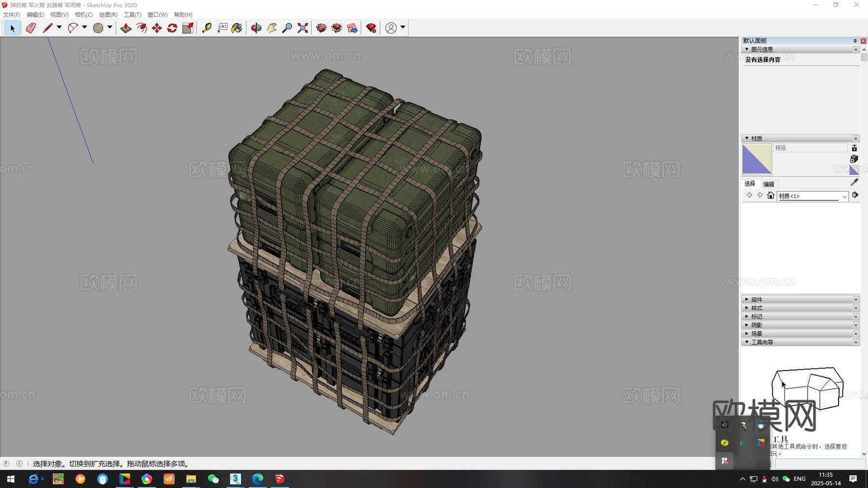Activate the Paint Bucket tool
Viewport: 868px width, 488px height.
(x=237, y=28)
